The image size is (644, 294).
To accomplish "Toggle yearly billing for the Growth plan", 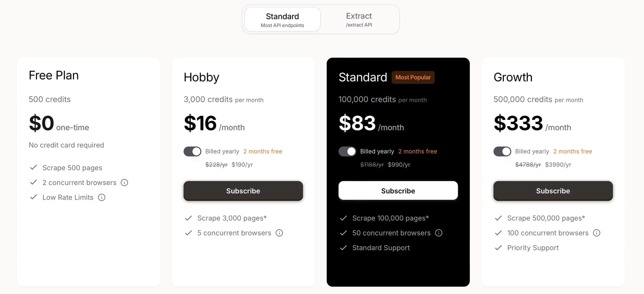I will [x=502, y=151].
